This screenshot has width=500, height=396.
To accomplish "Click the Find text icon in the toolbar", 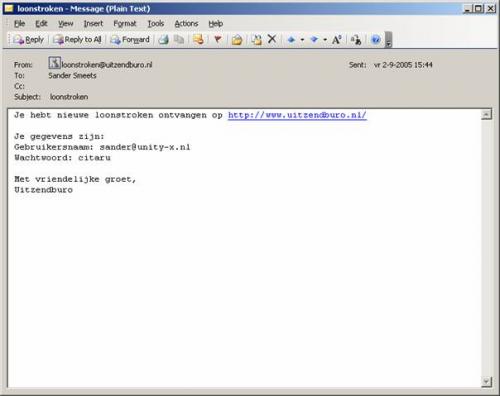I will point(356,40).
